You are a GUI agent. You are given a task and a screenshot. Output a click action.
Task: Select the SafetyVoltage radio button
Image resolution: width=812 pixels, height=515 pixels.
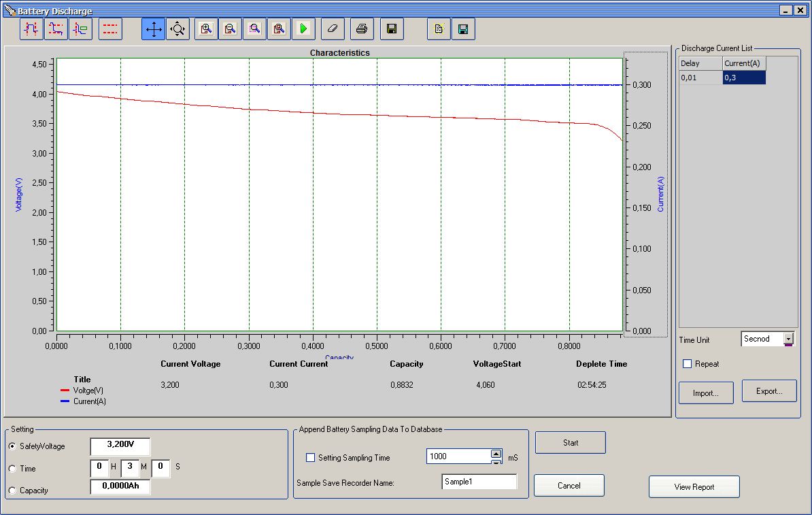12,446
